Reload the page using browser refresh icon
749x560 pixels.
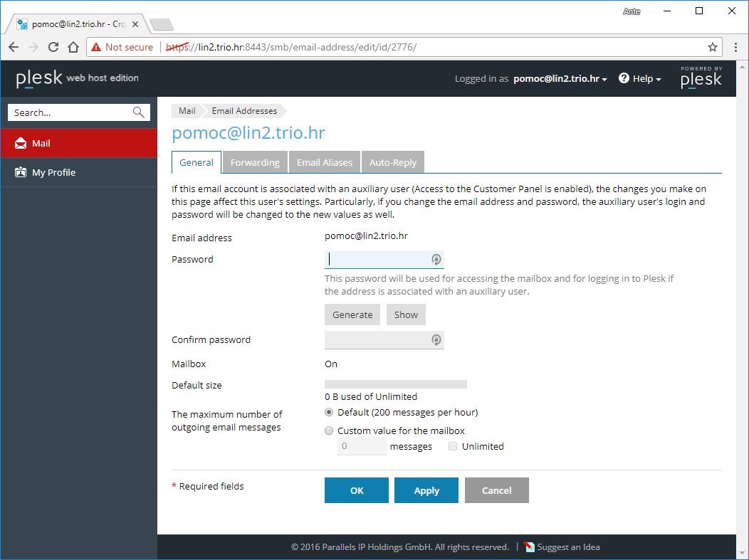point(53,47)
